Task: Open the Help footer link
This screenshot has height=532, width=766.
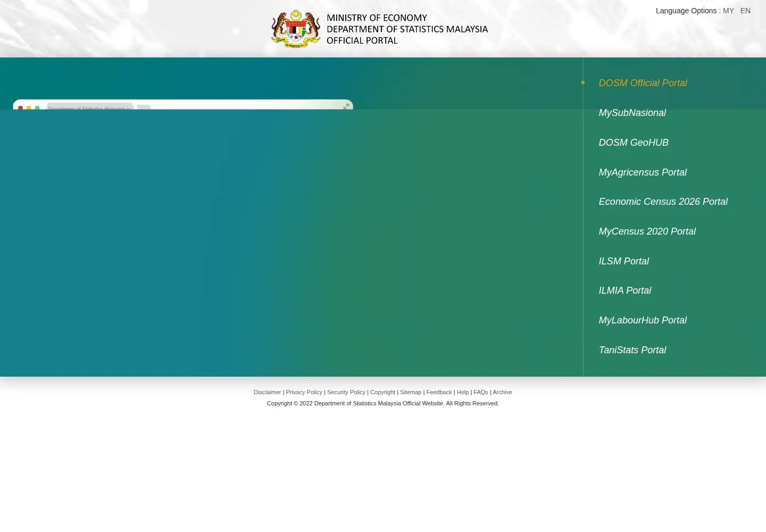Action: pyautogui.click(x=463, y=392)
